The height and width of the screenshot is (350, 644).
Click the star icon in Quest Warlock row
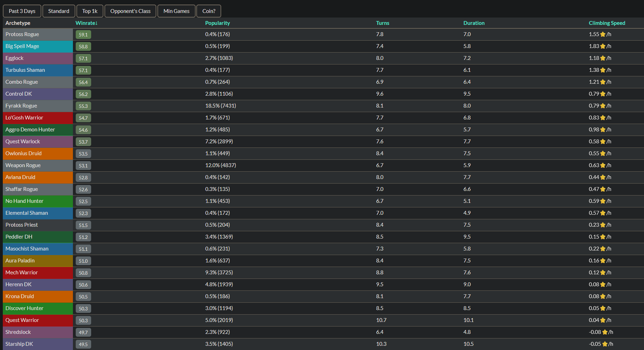[603, 142]
